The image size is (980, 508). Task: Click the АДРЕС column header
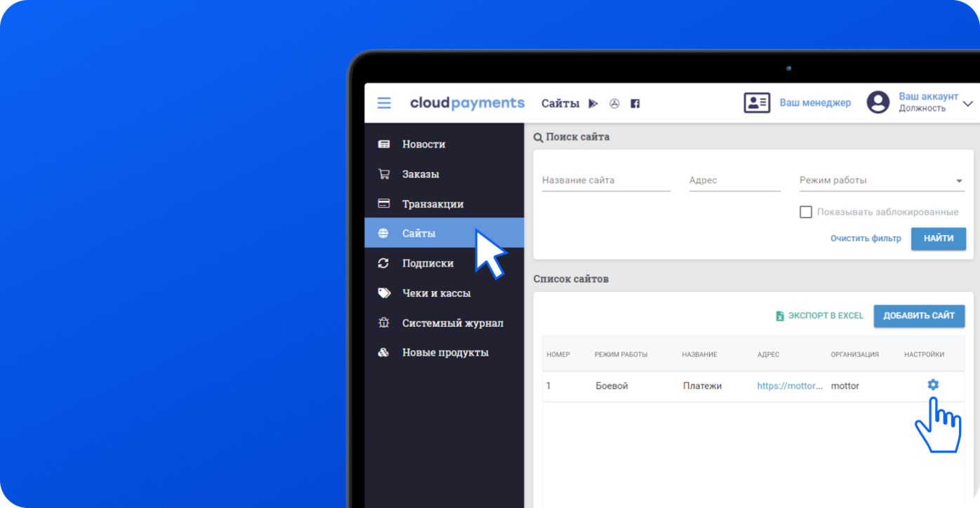point(768,354)
